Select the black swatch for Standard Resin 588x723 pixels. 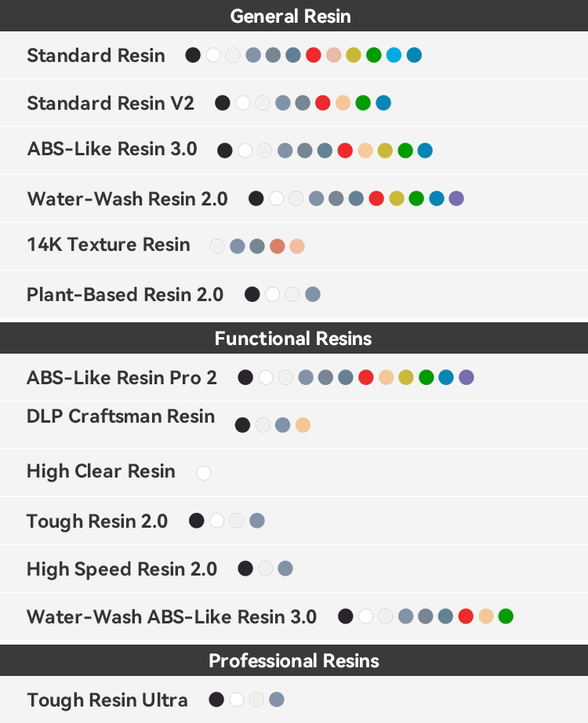tap(193, 55)
